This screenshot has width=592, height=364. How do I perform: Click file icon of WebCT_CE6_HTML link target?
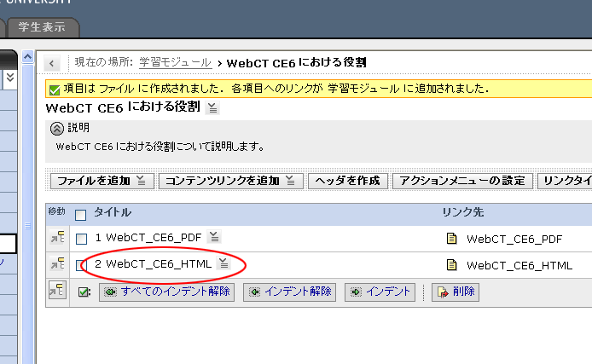pyautogui.click(x=451, y=265)
